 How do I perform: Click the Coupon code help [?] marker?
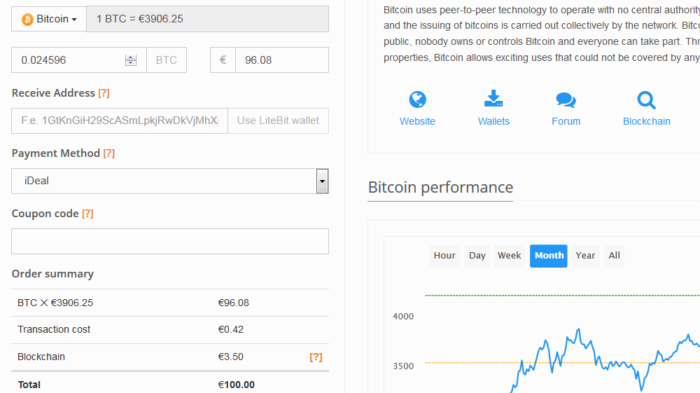[88, 213]
